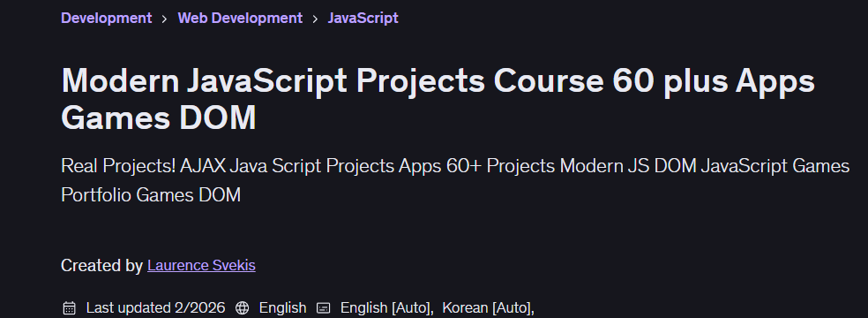This screenshot has height=318, width=868.
Task: Click the globe language icon
Action: (x=242, y=308)
